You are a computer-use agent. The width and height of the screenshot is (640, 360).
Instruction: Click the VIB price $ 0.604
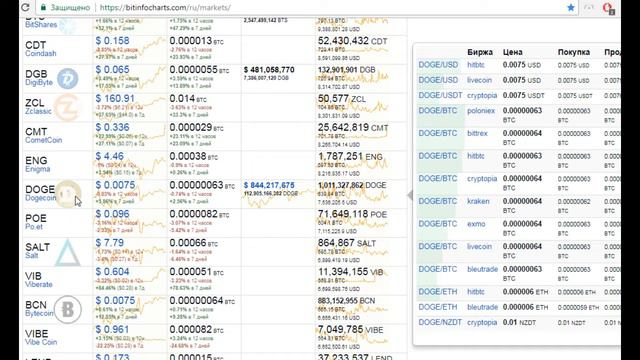[x=112, y=272]
